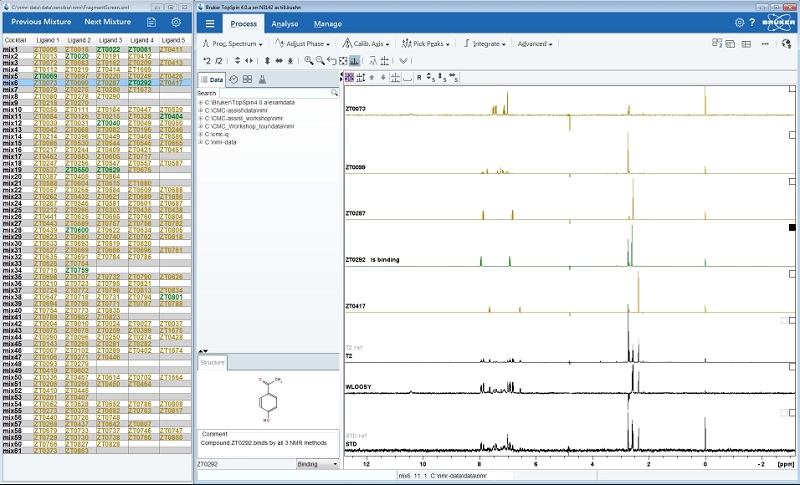Click the flask icon in the data browser tabs
The height and width of the screenshot is (485, 800).
pyautogui.click(x=262, y=79)
